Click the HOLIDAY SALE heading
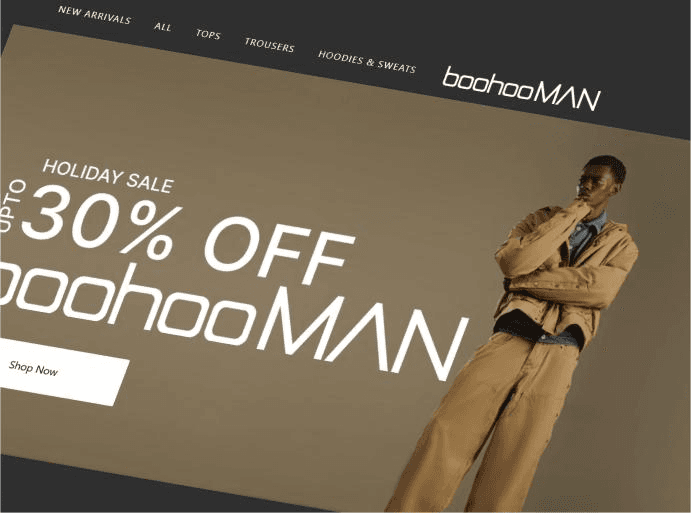 108,176
